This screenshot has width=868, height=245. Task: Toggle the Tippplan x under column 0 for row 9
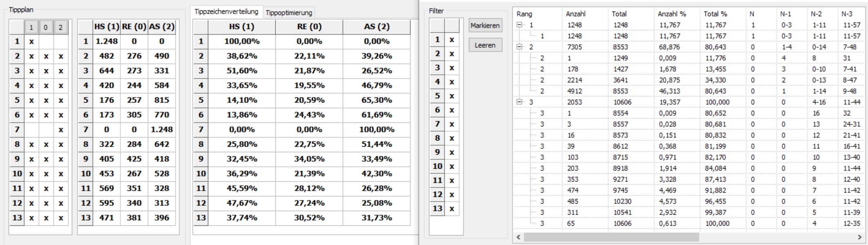pyautogui.click(x=46, y=159)
